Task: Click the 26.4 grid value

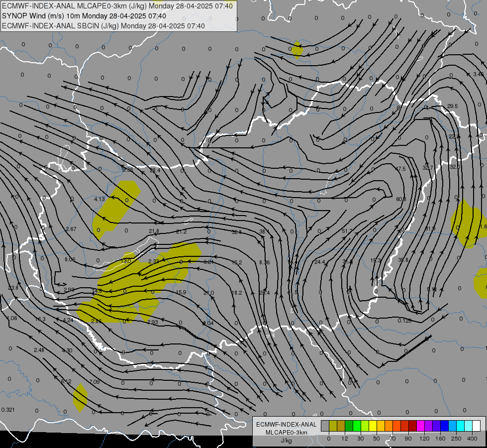Action: click(x=265, y=293)
